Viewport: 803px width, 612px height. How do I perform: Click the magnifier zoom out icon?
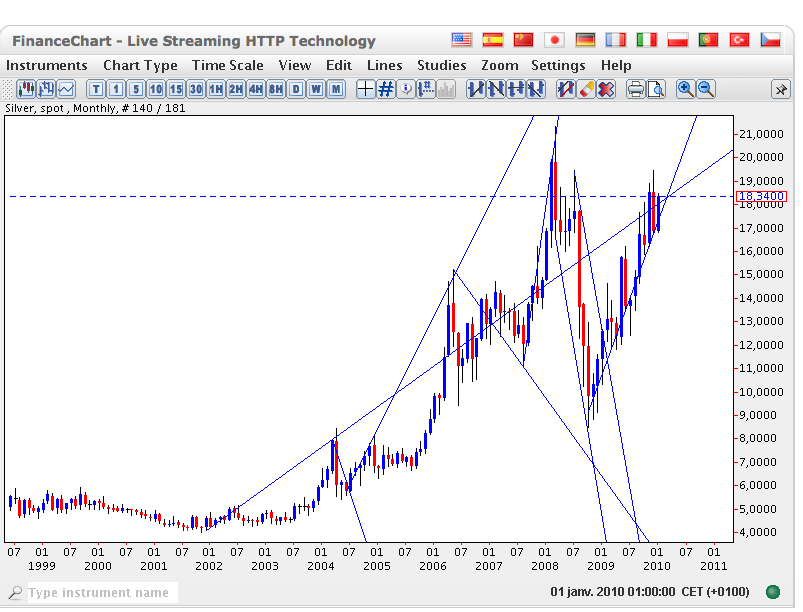(x=705, y=89)
